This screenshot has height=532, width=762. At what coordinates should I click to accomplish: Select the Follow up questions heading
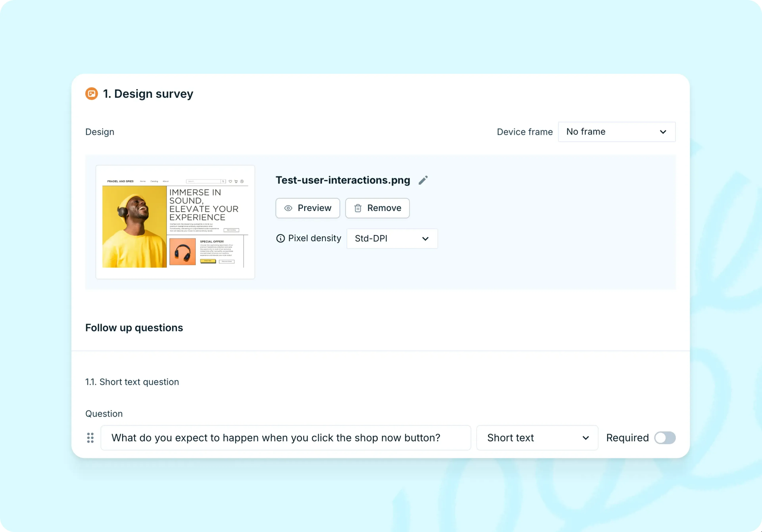(x=134, y=328)
